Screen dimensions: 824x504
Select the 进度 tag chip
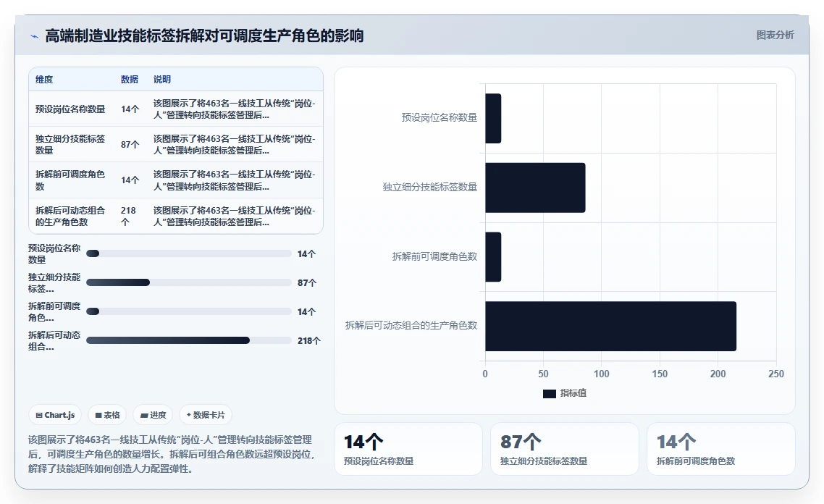coord(153,415)
